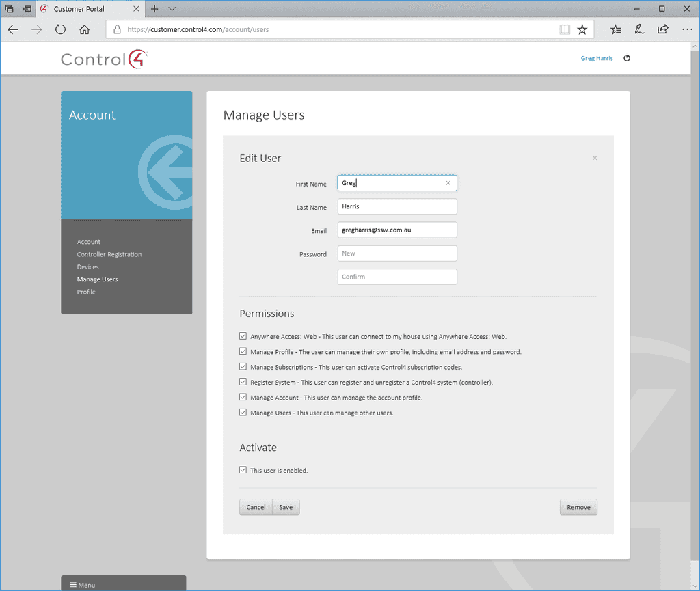Viewport: 700px width, 591px height.
Task: Click the Control4 logo
Action: click(x=103, y=59)
